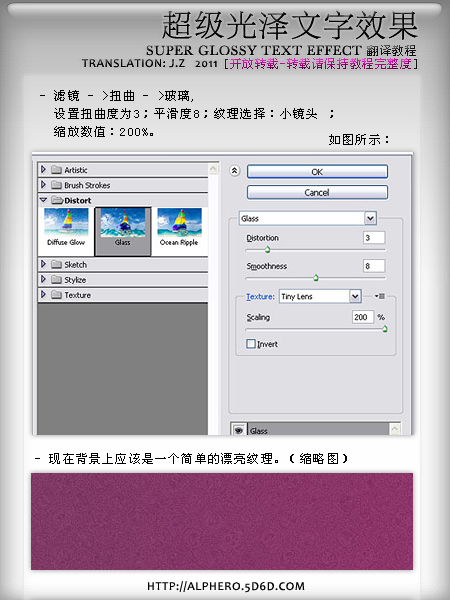Click the Stylize folder icon

tap(56, 280)
